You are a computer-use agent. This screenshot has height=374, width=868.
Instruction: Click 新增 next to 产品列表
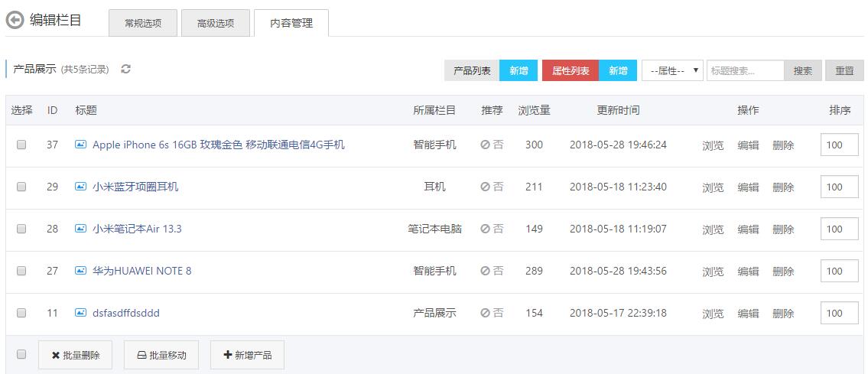pos(519,71)
